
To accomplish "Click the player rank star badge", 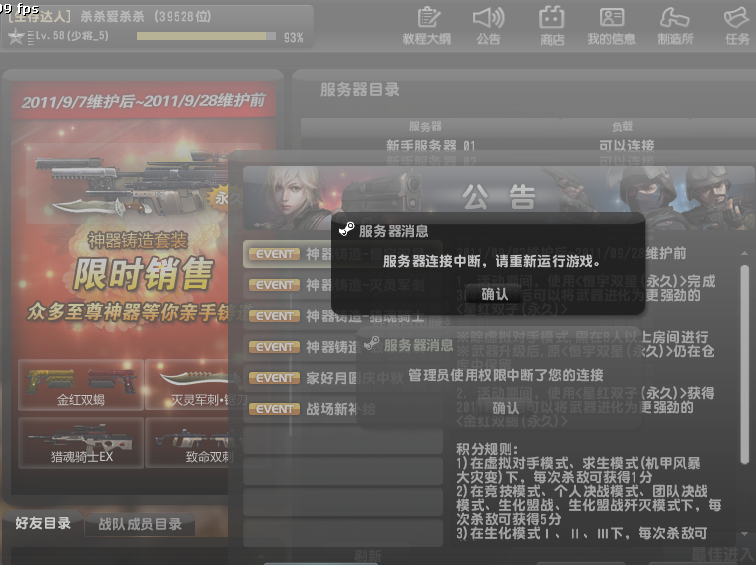I will (16, 36).
